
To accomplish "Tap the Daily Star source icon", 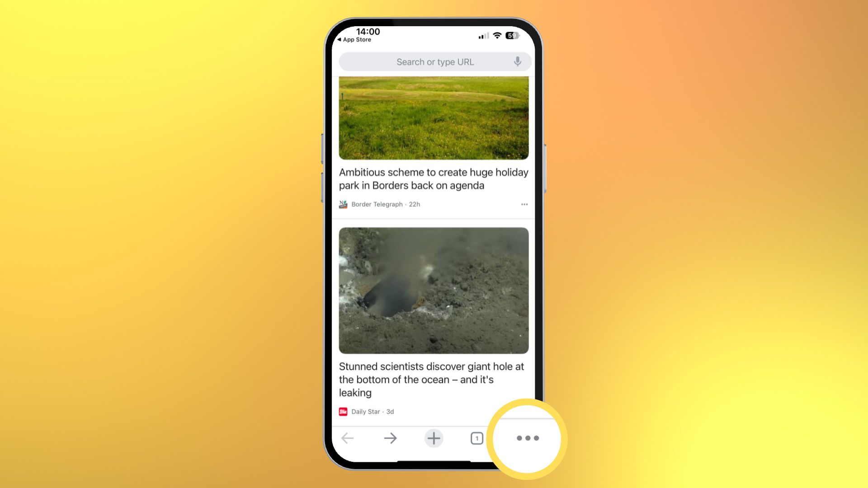I will [x=344, y=411].
